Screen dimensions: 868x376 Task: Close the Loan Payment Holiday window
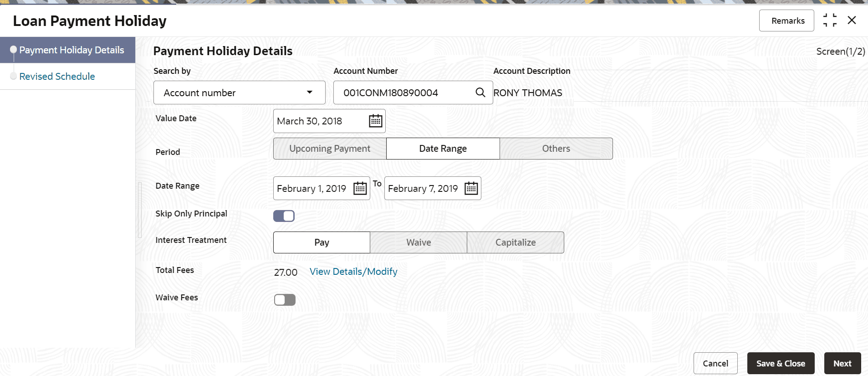coord(852,21)
